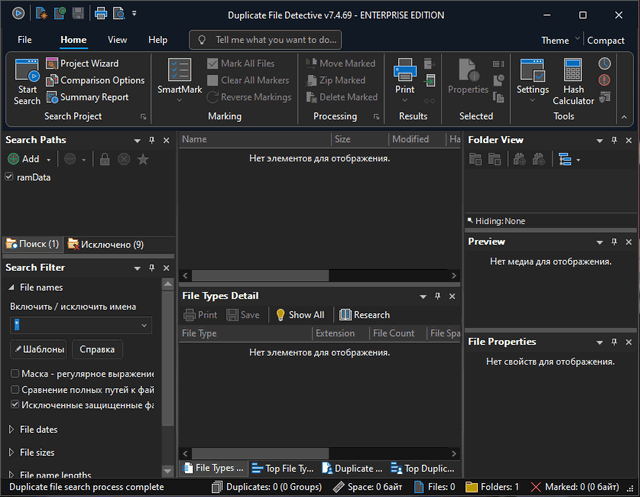The width and height of the screenshot is (640, 497).
Task: Click the Tell me what you want search box
Action: tap(265, 40)
